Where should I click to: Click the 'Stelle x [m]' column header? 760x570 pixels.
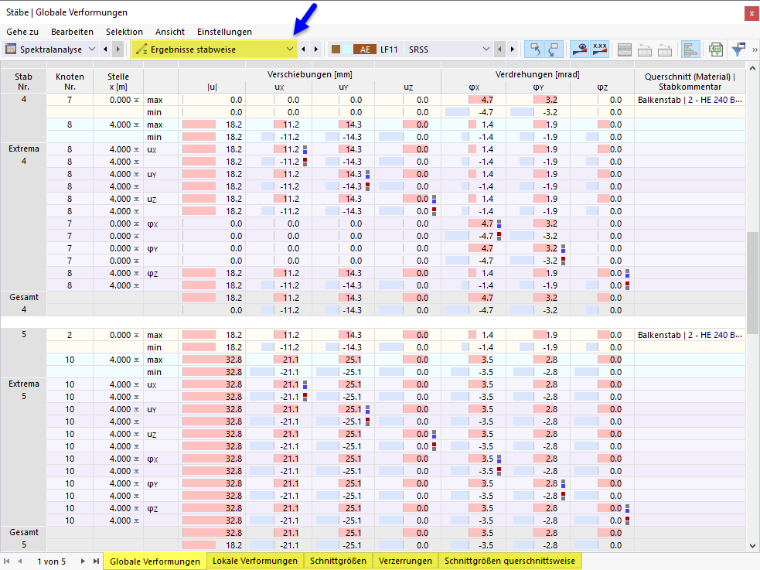pyautogui.click(x=118, y=81)
